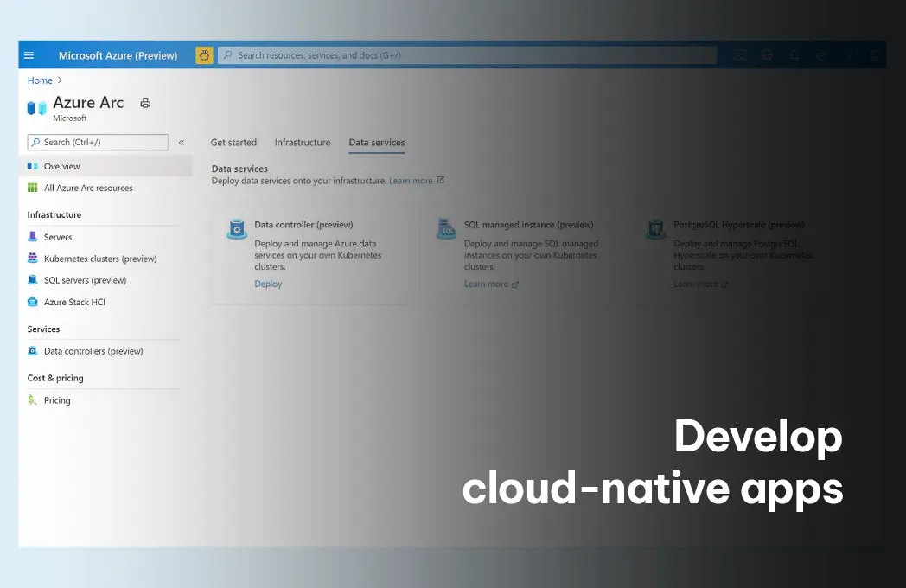The width and height of the screenshot is (906, 588).
Task: Open the portal hamburger menu
Action: (29, 54)
